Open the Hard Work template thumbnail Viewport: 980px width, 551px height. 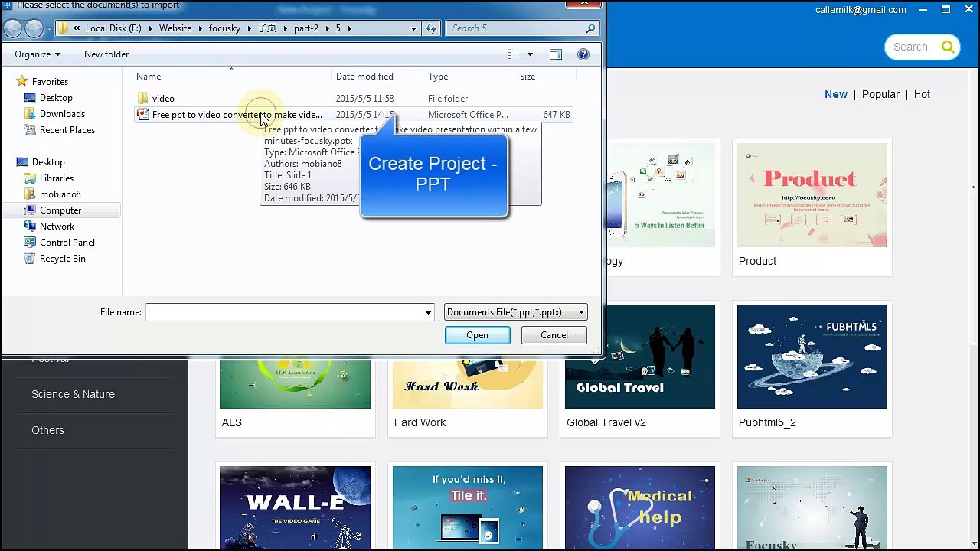tap(468, 383)
